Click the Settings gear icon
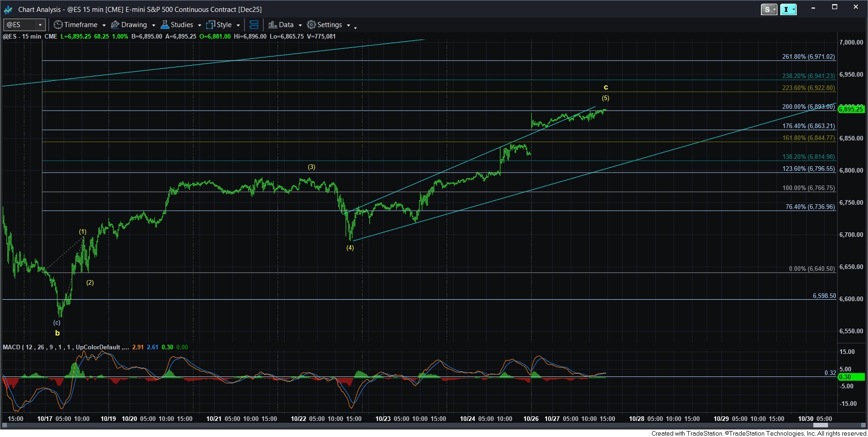The image size is (868, 437). coord(312,25)
